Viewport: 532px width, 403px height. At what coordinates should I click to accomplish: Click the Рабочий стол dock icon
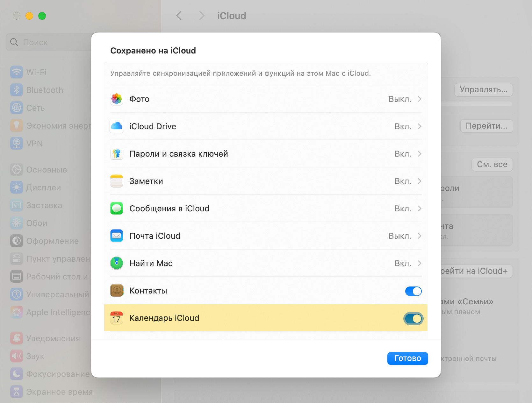coord(17,277)
